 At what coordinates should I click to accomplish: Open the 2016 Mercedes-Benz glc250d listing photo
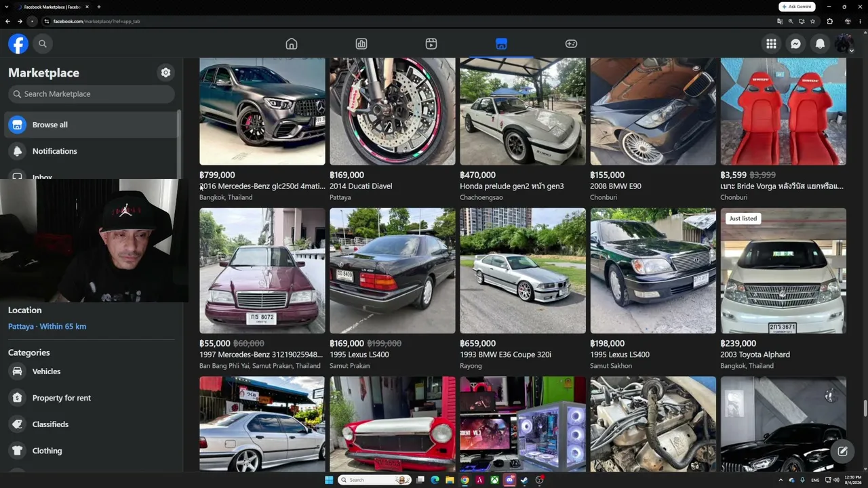(262, 111)
